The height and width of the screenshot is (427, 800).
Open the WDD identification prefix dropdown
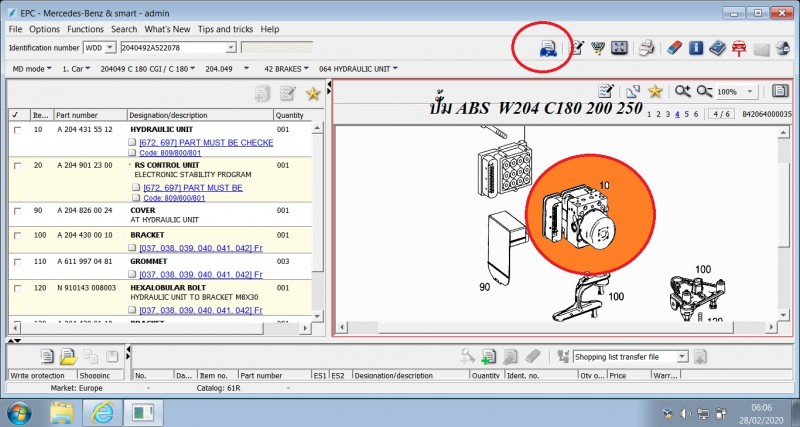click(x=110, y=47)
